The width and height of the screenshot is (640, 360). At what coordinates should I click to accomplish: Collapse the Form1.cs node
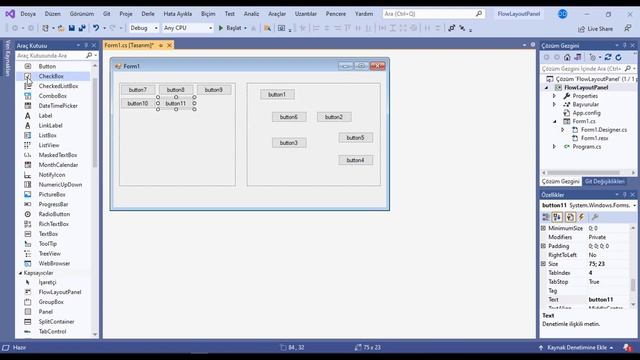pos(554,121)
